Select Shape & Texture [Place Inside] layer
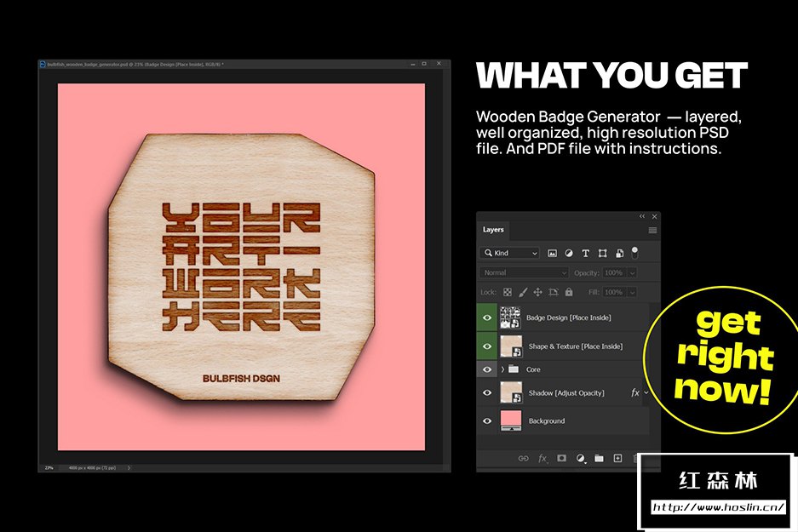Screen dimensions: 798x532 coord(576,346)
